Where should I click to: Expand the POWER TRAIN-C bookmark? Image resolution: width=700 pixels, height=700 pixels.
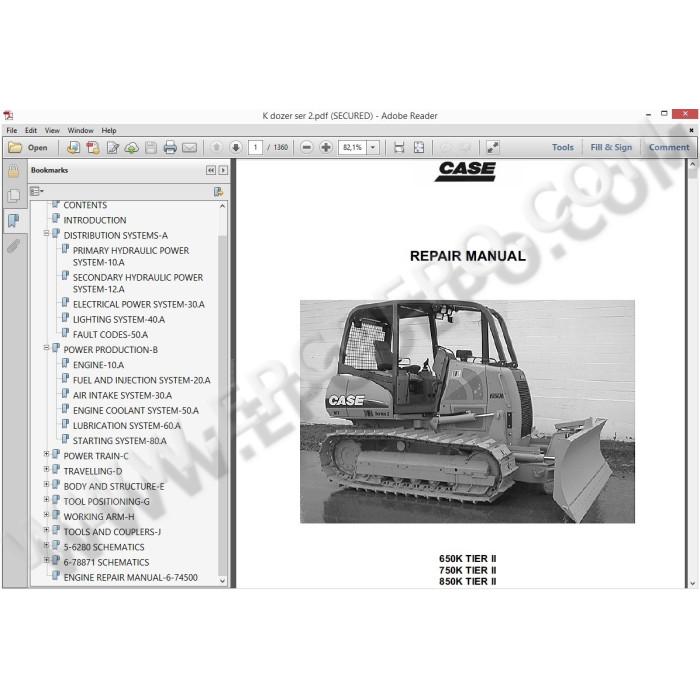(46, 454)
